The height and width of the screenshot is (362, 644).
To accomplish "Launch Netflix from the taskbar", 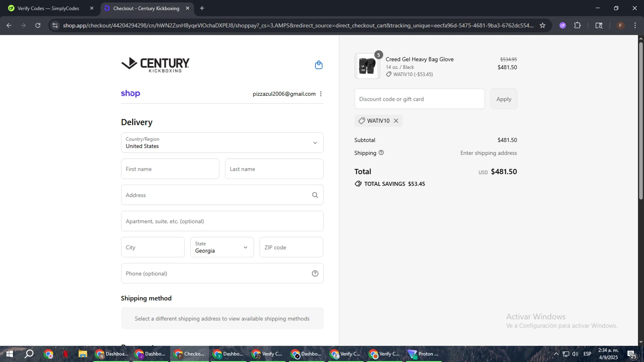I will point(66,354).
